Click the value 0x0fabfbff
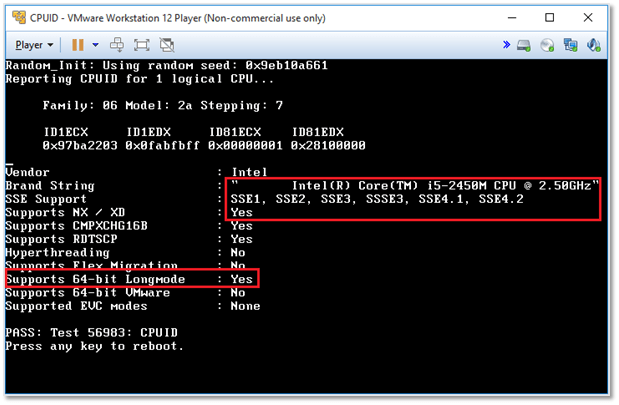The height and width of the screenshot is (405, 619). tap(163, 146)
